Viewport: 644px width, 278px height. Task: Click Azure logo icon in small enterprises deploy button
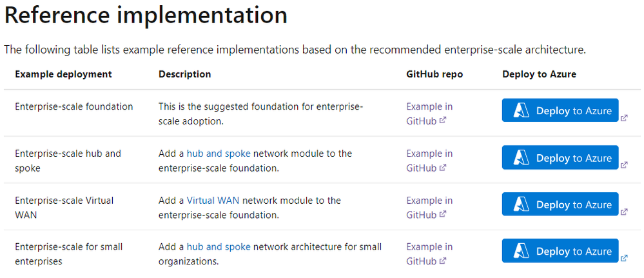(521, 251)
